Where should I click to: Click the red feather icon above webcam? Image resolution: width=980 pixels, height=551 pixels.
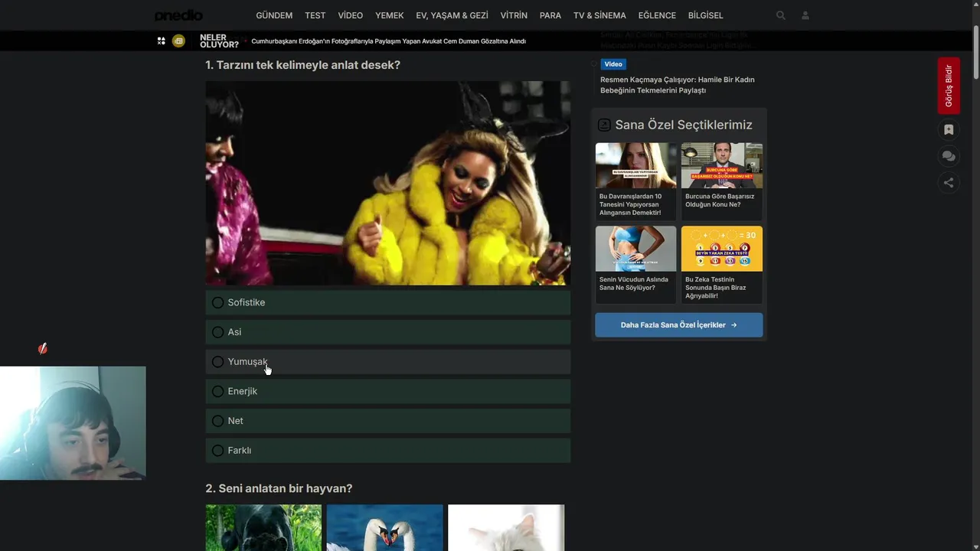(x=43, y=348)
